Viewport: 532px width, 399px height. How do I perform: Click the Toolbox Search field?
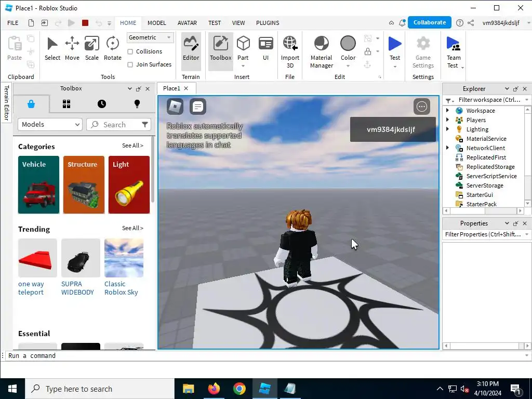click(x=119, y=125)
